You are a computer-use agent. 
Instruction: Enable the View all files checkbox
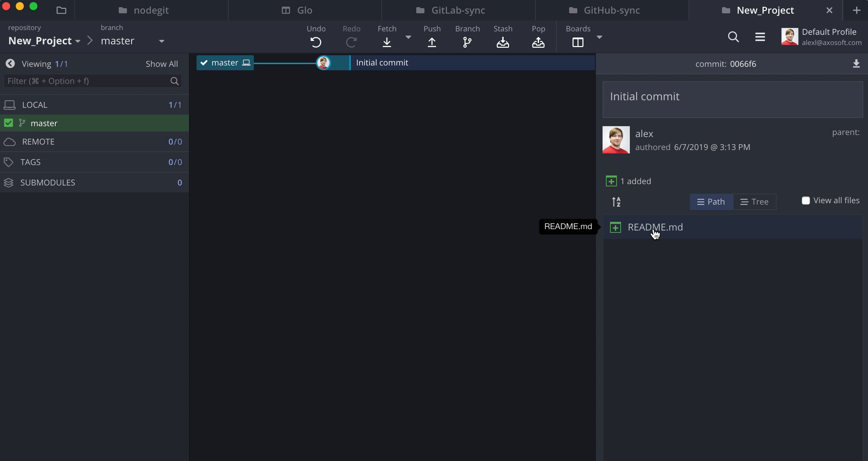pyautogui.click(x=806, y=200)
